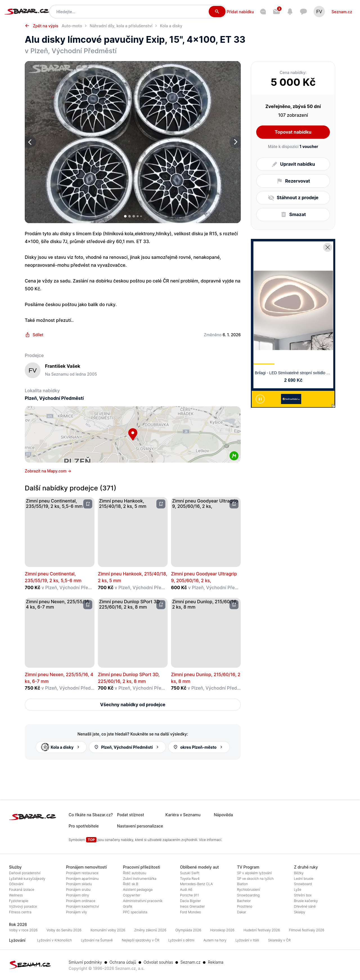Click the red search magnifier button
The height and width of the screenshot is (980, 360).
coord(217,12)
